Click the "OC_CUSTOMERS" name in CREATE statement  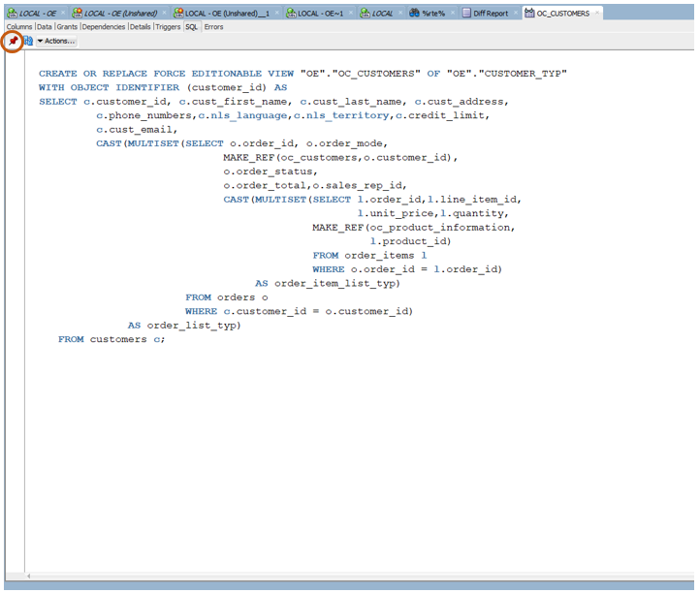click(376, 74)
